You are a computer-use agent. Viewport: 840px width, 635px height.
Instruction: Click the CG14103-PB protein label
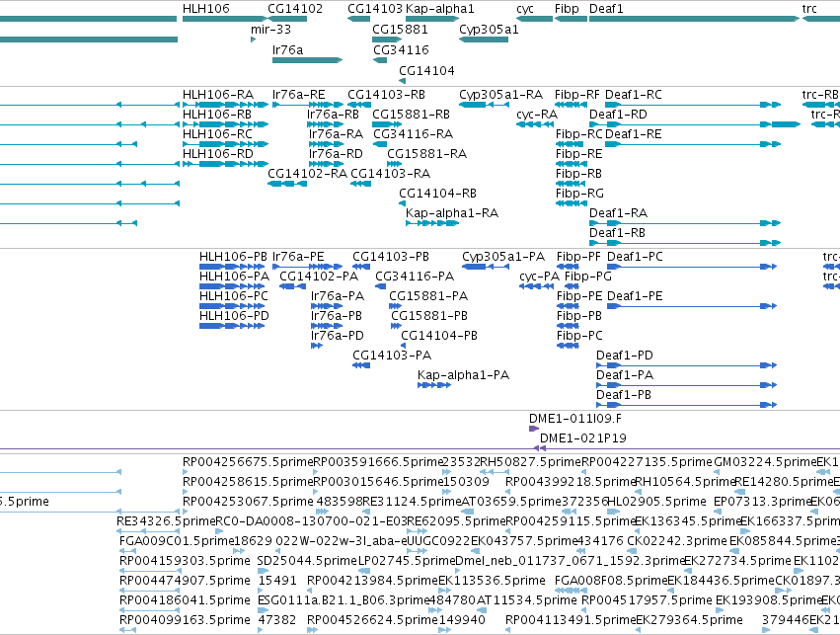pyautogui.click(x=391, y=257)
